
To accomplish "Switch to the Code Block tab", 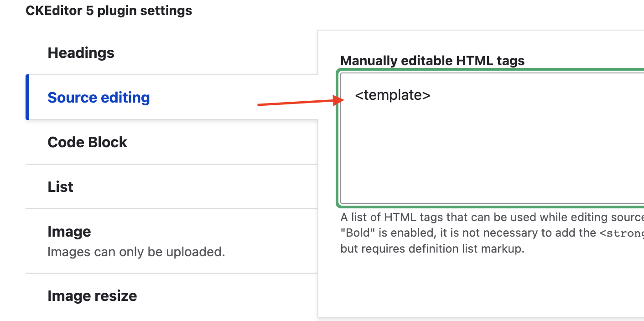I will [x=87, y=142].
